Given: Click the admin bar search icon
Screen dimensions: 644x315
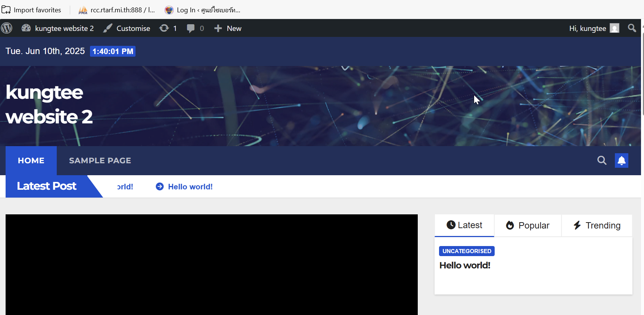Looking at the screenshot, I should point(632,28).
